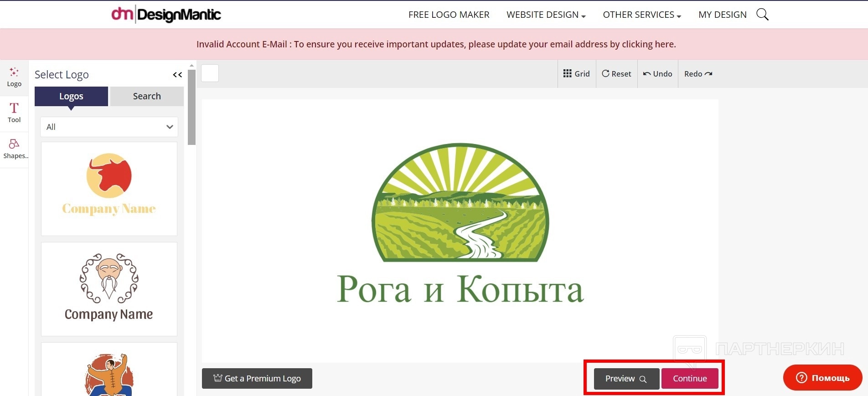Image resolution: width=868 pixels, height=396 pixels.
Task: Switch to the Search tab
Action: point(147,96)
